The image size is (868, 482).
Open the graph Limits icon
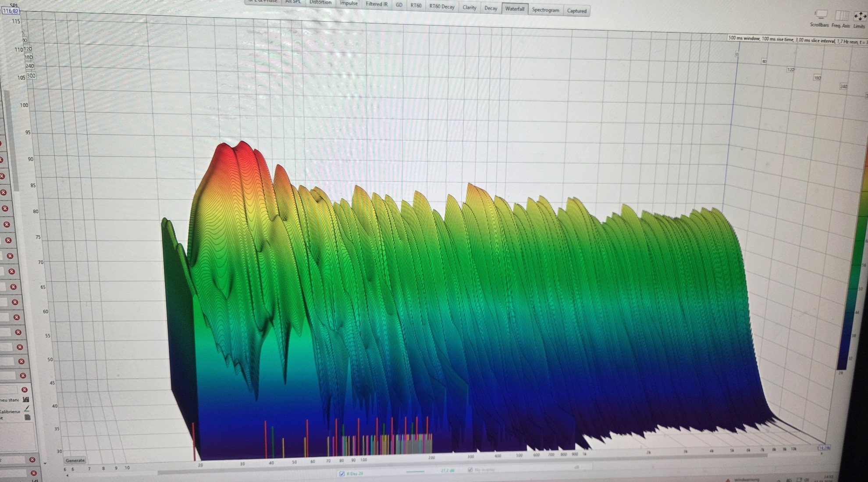tap(860, 17)
